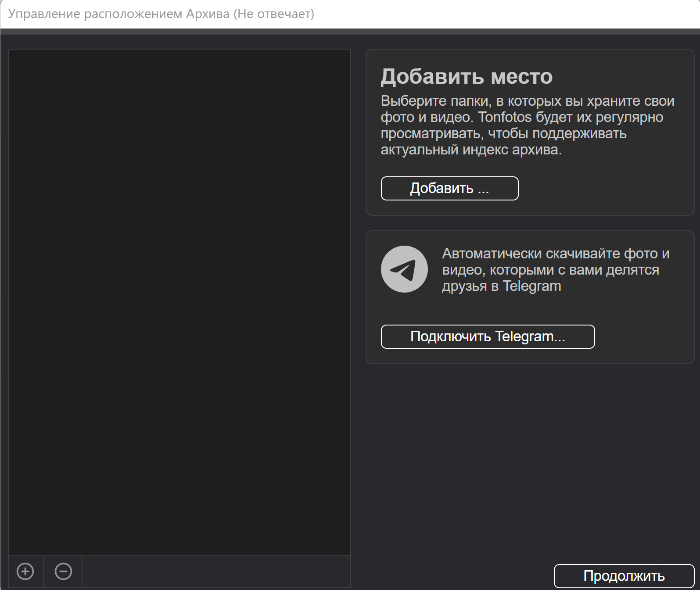This screenshot has height=590, width=700.
Task: Click the "Управление расположением Архива" window title
Action: 118,14
